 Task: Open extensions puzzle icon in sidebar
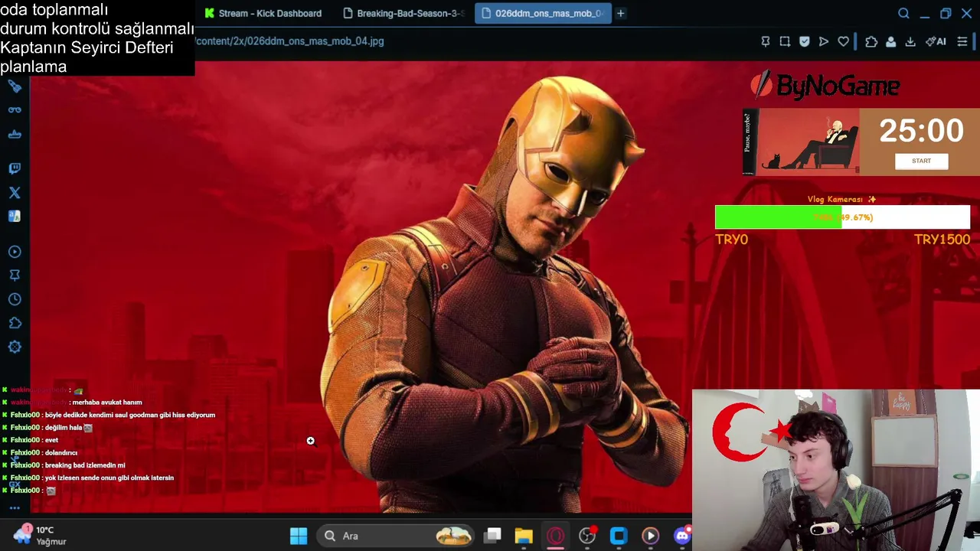tap(15, 323)
